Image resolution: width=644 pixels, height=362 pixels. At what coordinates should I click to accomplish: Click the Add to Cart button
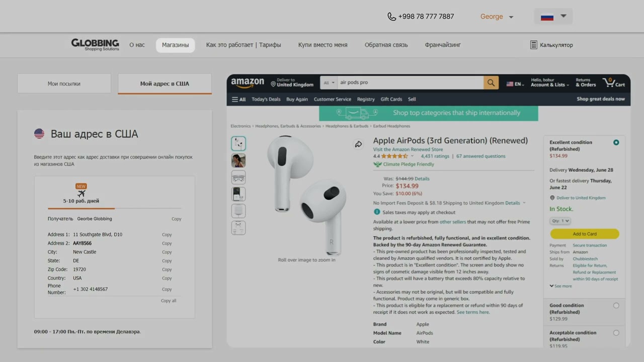click(x=585, y=234)
